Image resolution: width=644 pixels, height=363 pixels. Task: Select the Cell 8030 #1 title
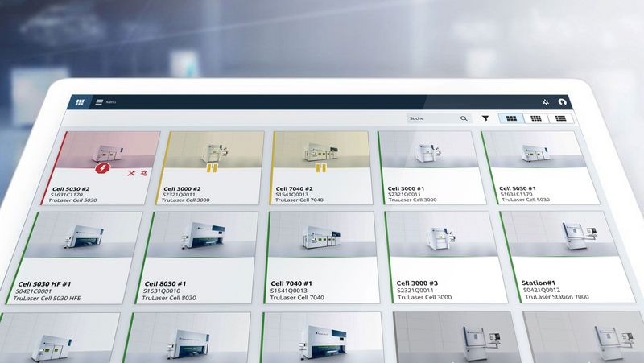165,284
